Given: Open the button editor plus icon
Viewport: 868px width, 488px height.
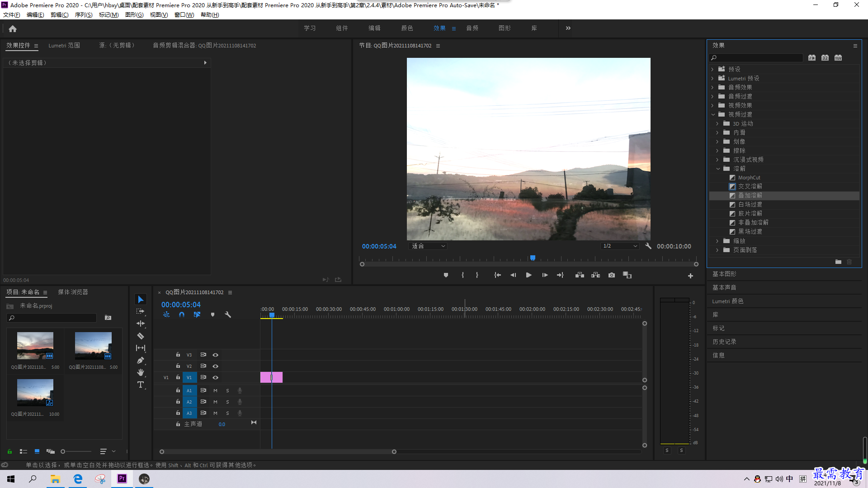Looking at the screenshot, I should 690,276.
